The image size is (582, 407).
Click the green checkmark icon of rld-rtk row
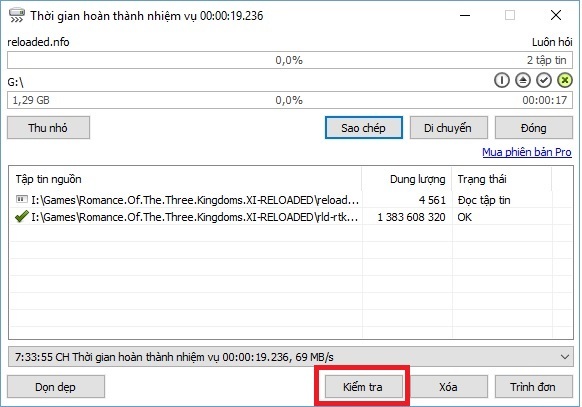point(22,216)
